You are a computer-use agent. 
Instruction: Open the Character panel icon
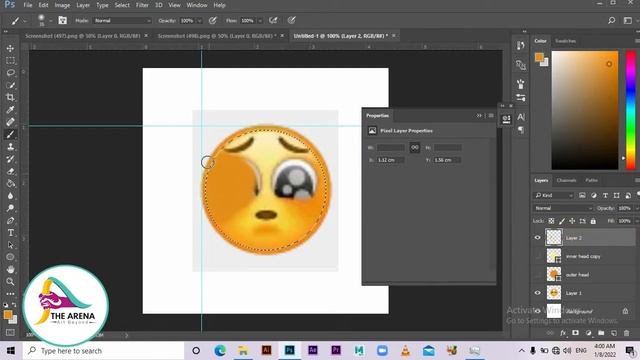521,117
